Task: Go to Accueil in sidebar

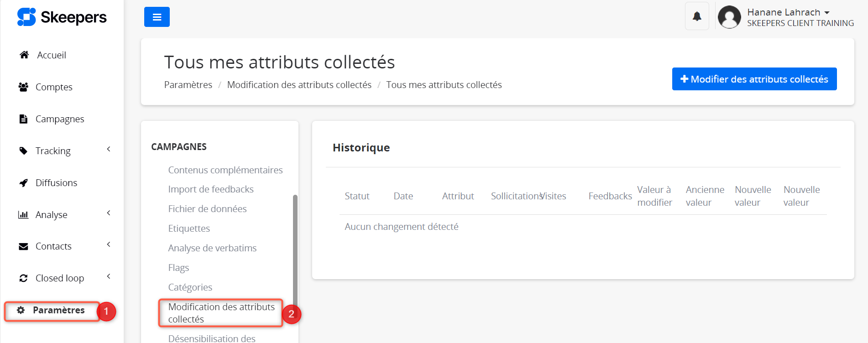Action: pos(52,55)
